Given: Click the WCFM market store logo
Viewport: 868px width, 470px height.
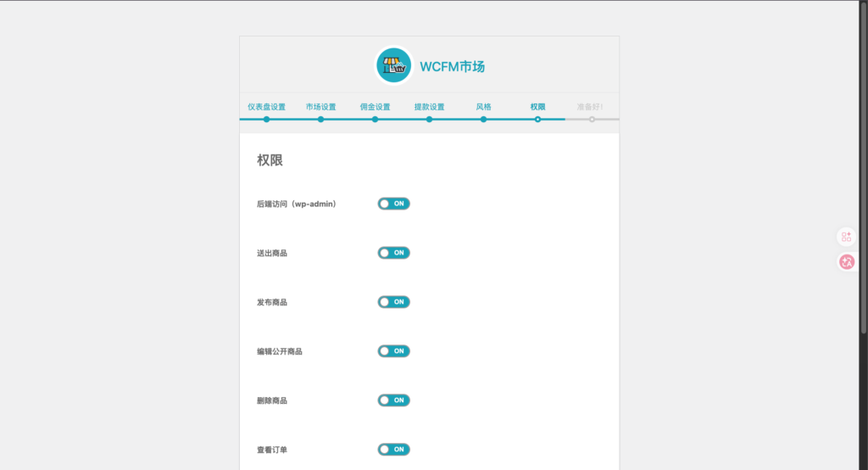Looking at the screenshot, I should pos(393,65).
